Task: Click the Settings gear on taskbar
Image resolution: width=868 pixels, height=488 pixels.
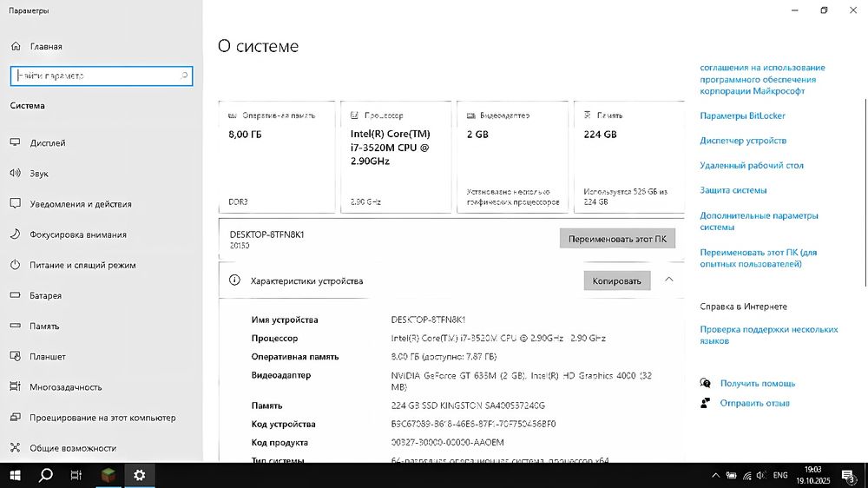Action: tap(140, 475)
